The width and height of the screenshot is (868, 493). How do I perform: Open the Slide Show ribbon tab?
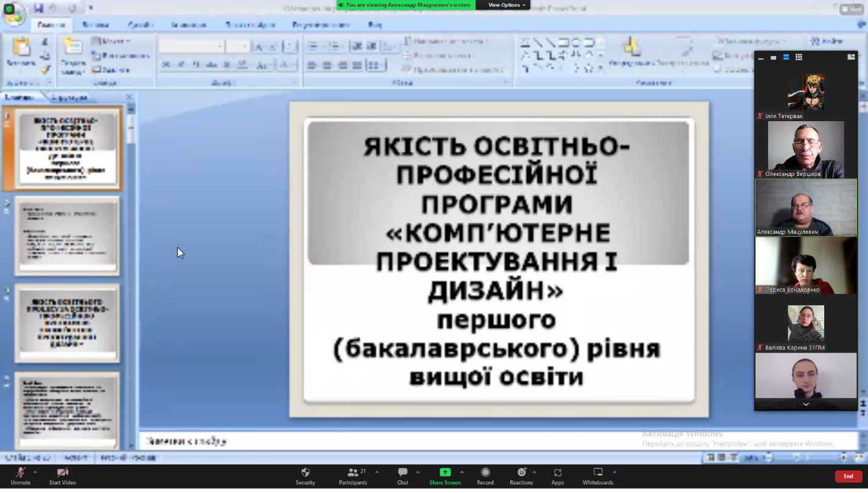[250, 25]
